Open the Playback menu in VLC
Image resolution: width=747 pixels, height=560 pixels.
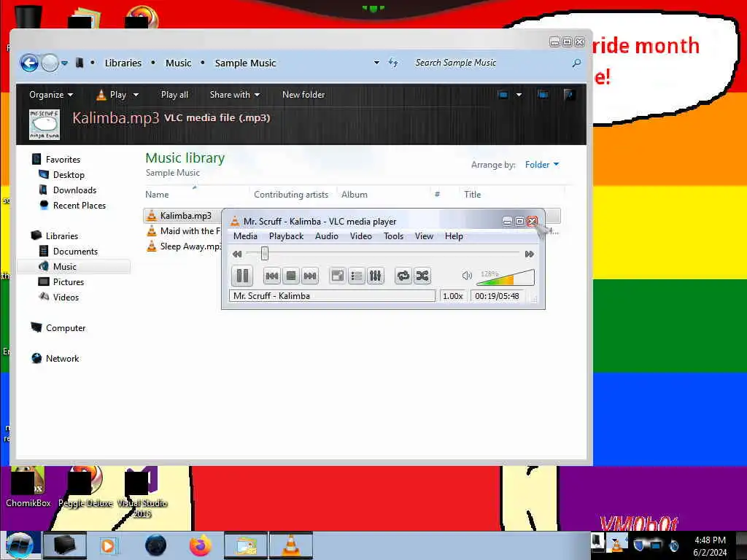(x=286, y=236)
